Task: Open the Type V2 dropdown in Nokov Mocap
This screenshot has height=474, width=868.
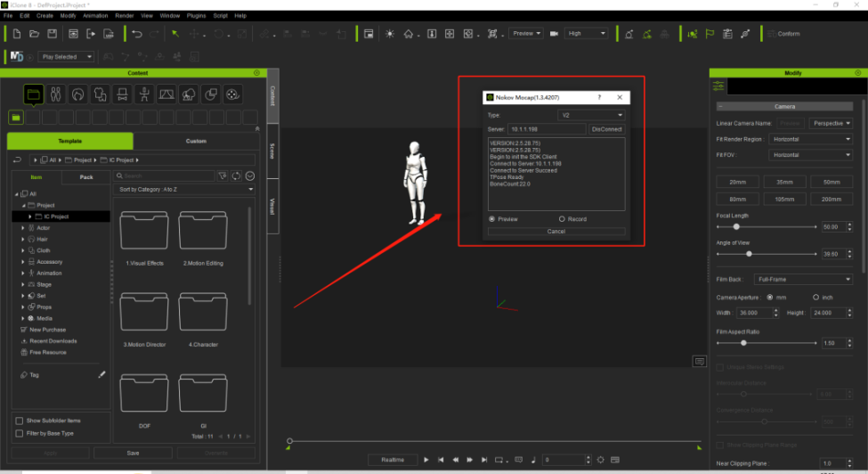Action: [x=591, y=115]
